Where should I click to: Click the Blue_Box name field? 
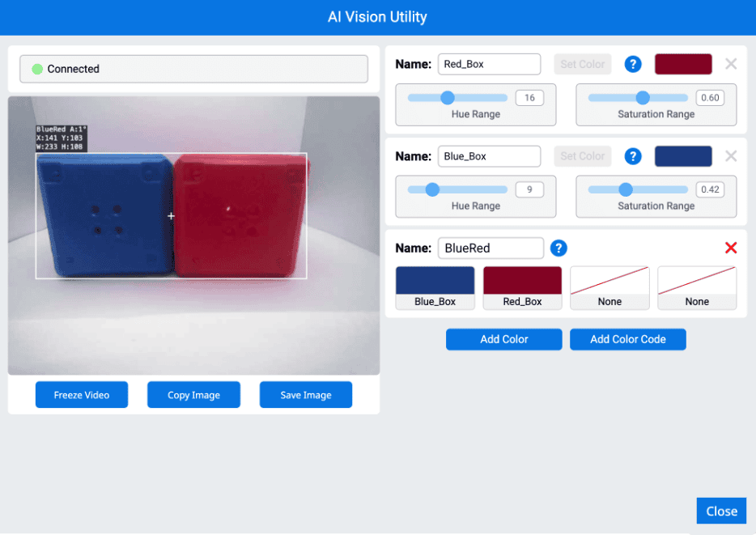(489, 156)
